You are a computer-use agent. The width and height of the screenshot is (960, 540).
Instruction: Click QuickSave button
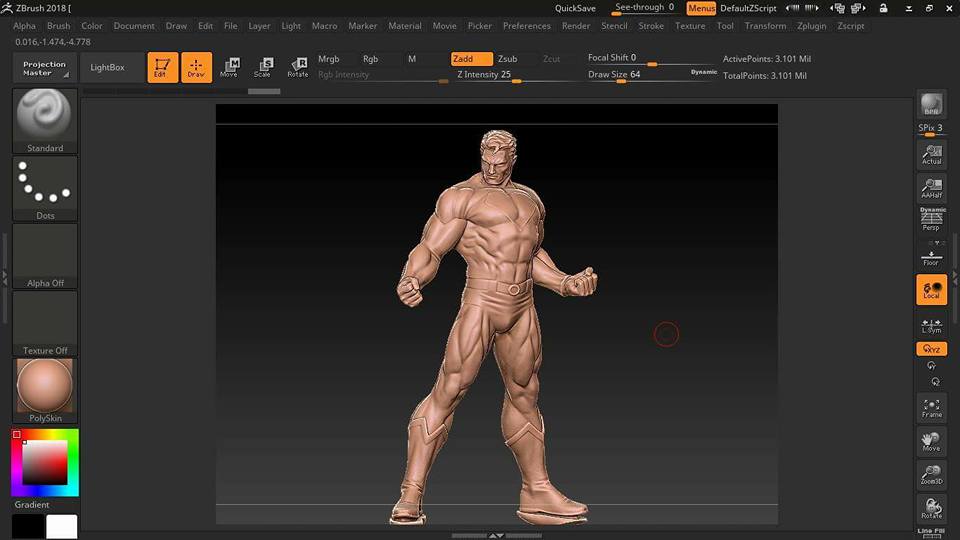pyautogui.click(x=575, y=8)
